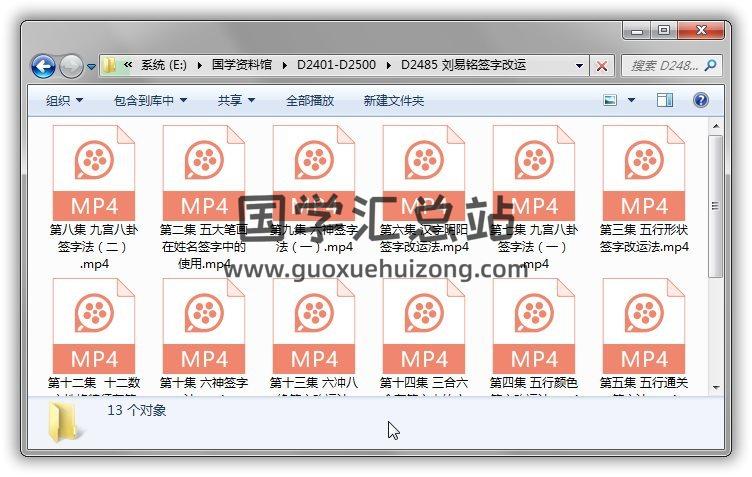
Task: Maximize the Explorer window
Action: (664, 31)
